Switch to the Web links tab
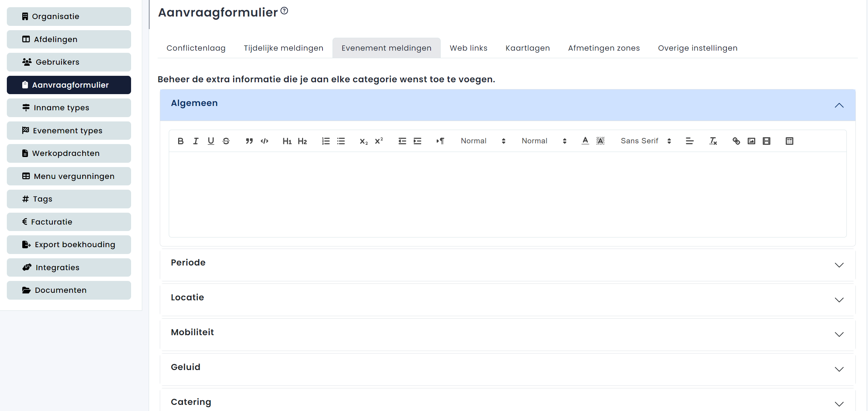Image resolution: width=868 pixels, height=411 pixels. pyautogui.click(x=468, y=48)
